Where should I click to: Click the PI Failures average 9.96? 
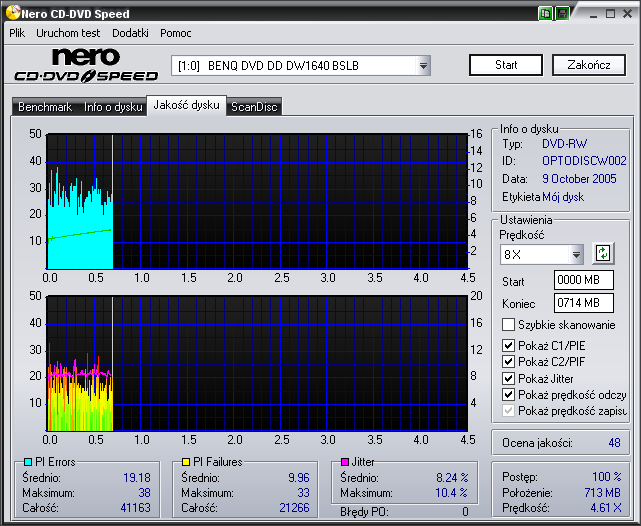click(299, 478)
